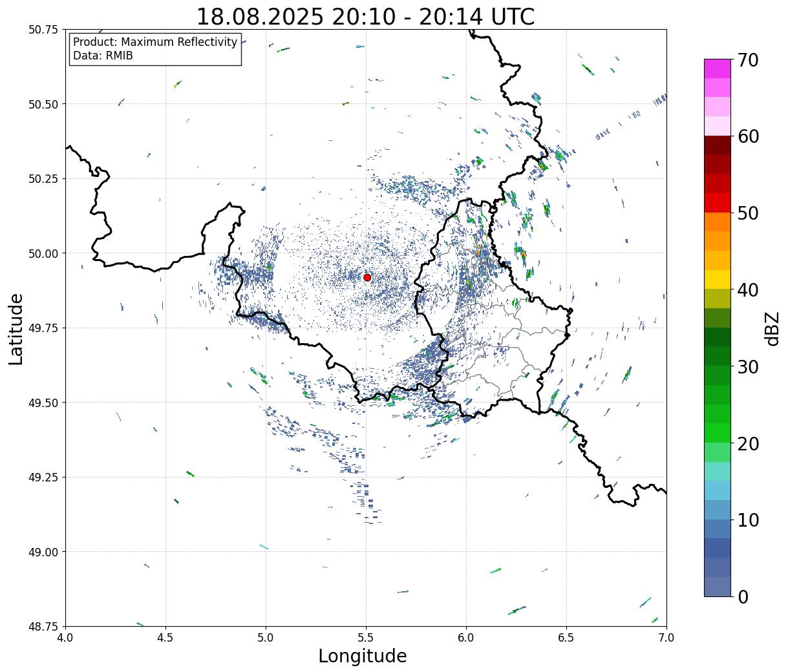Screen dimensions: 788x672
Task: Click the colorbar tick label 70
Action: pyautogui.click(x=748, y=60)
